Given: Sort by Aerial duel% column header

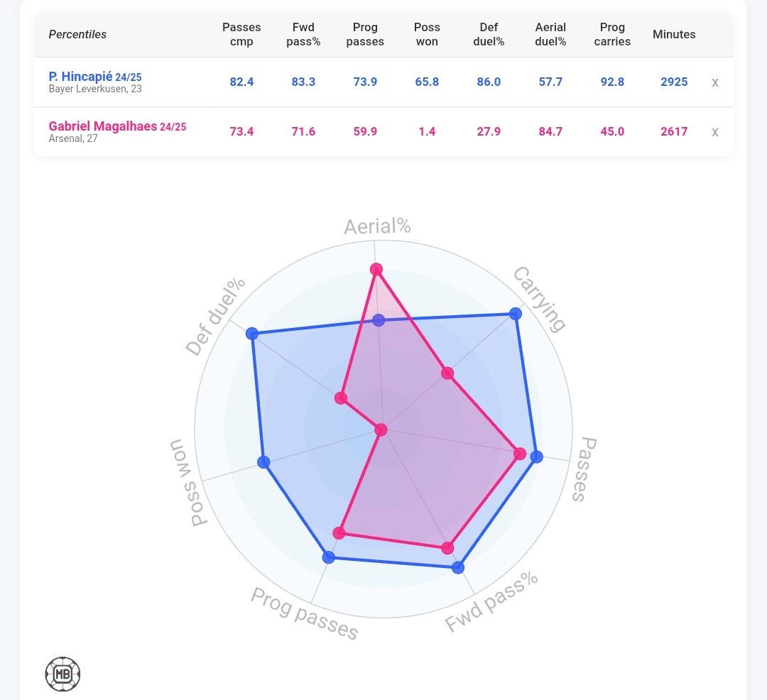Looking at the screenshot, I should point(550,34).
